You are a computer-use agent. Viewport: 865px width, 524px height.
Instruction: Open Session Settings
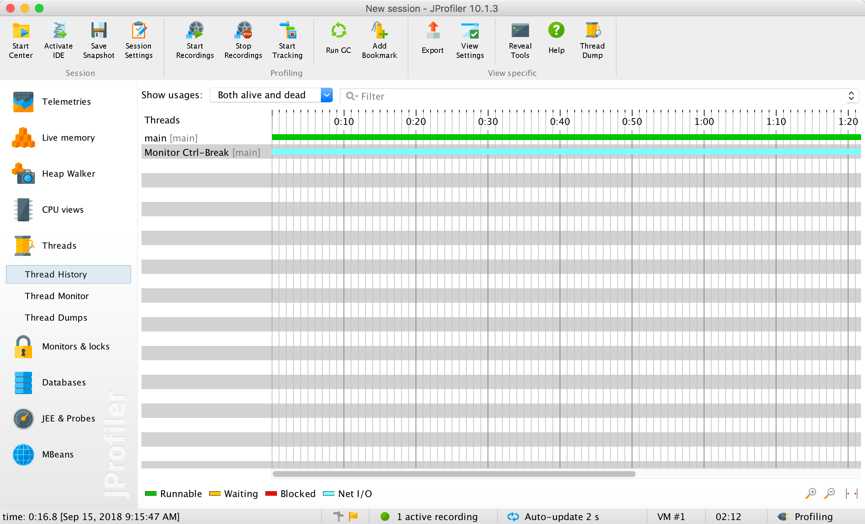[x=138, y=40]
